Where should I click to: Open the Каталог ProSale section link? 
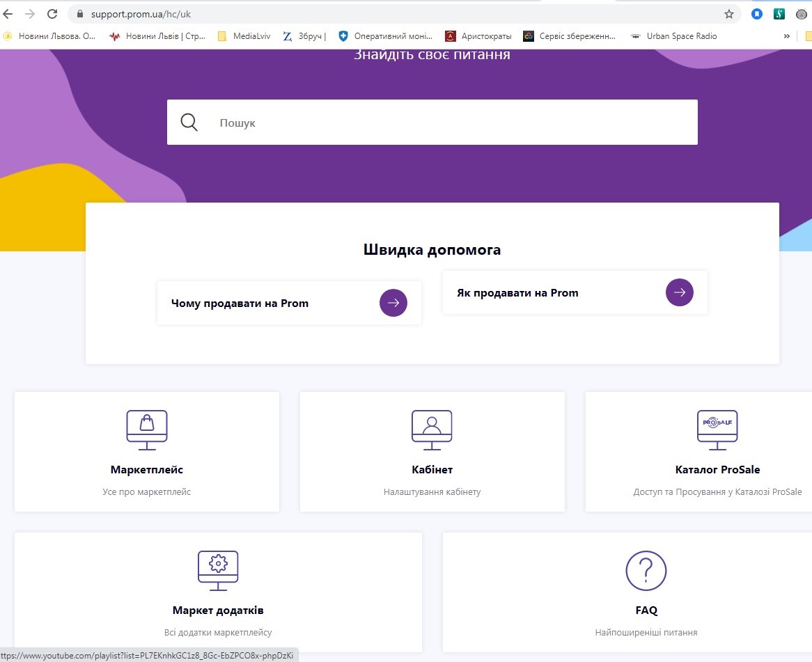pos(717,469)
